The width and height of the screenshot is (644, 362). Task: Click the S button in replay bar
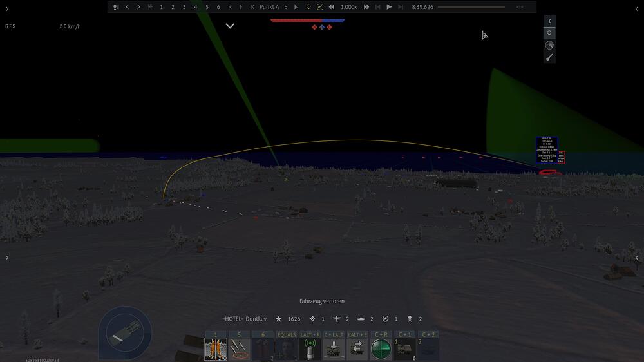pyautogui.click(x=286, y=7)
